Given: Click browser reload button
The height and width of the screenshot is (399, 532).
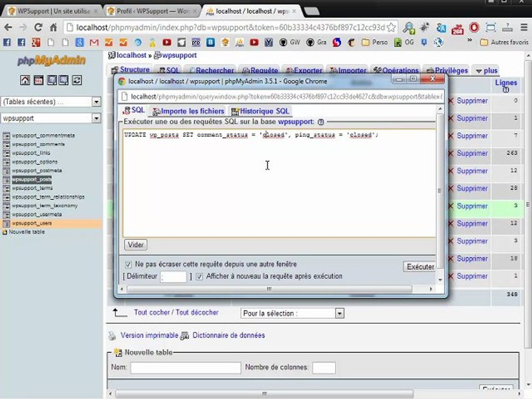Looking at the screenshot, I should point(38,27).
